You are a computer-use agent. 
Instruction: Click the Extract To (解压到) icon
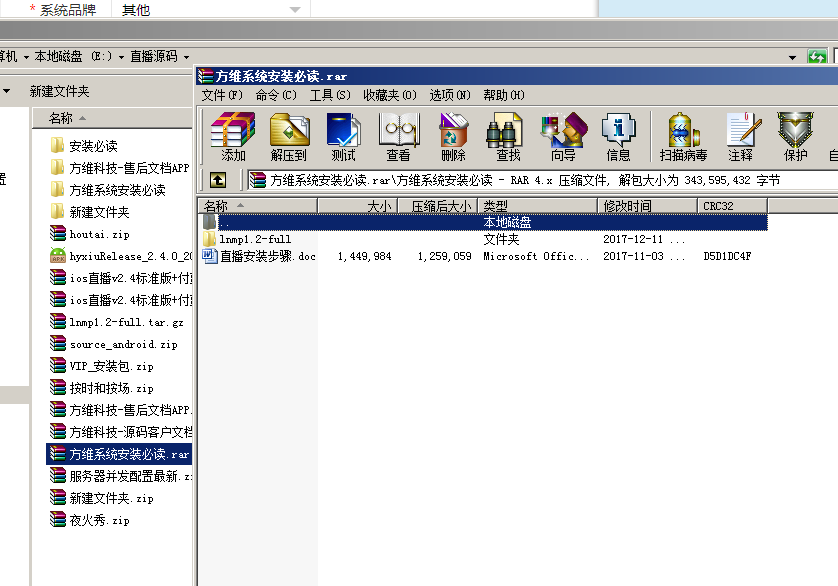click(x=289, y=136)
